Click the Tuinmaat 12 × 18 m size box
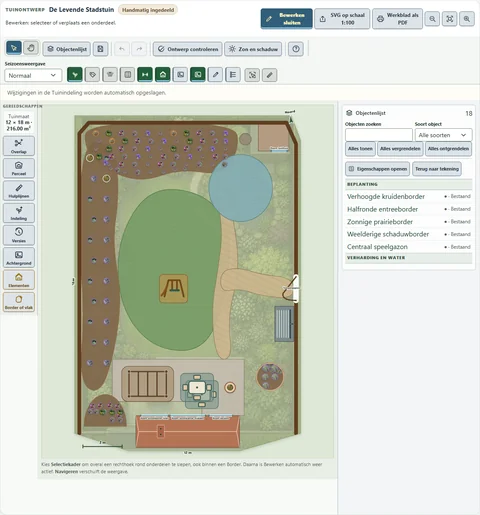480x515 pixels. pos(19,122)
